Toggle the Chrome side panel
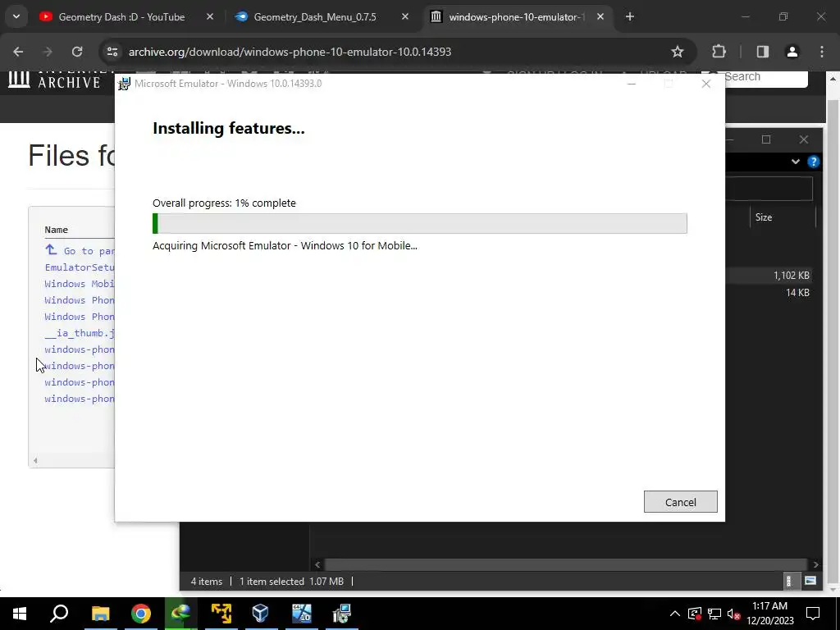 [x=763, y=52]
